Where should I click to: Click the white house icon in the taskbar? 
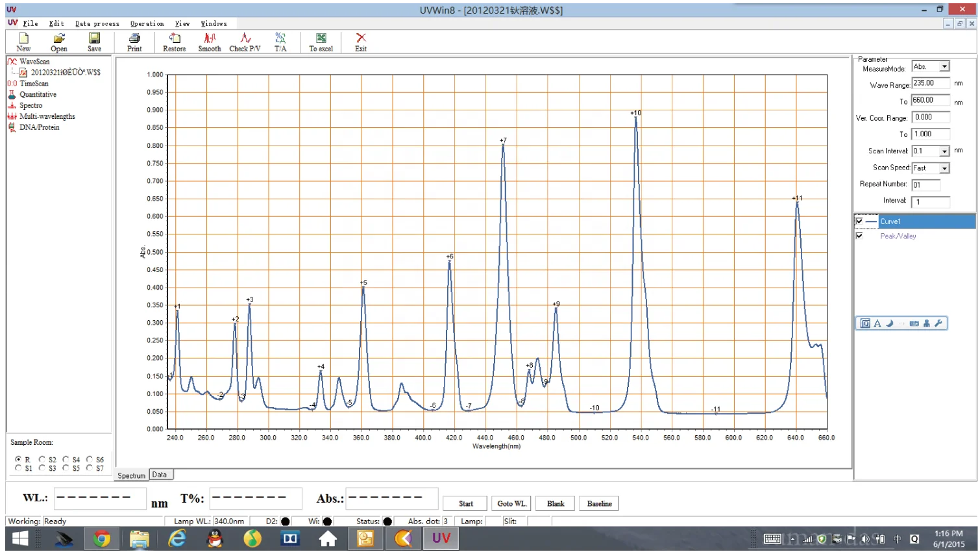click(x=328, y=539)
